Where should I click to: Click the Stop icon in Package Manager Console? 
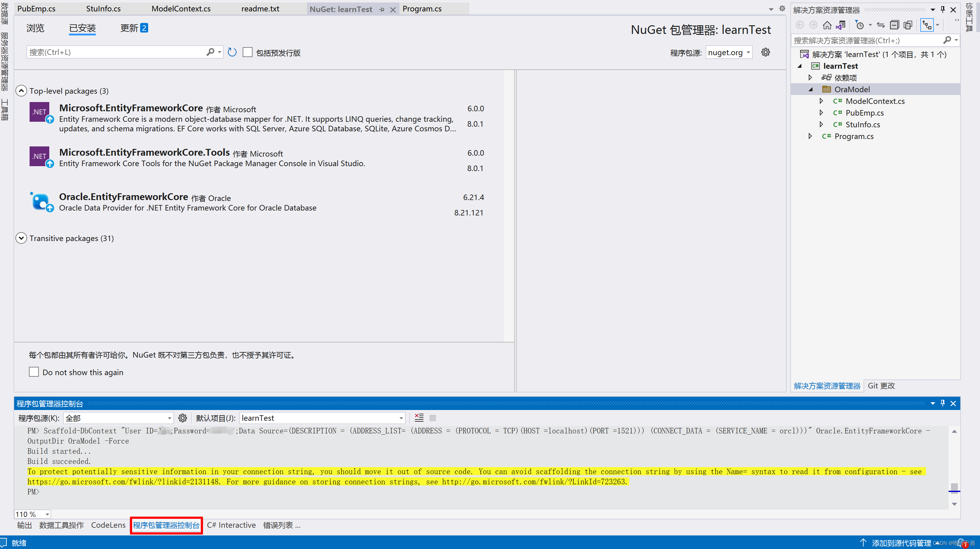point(432,418)
